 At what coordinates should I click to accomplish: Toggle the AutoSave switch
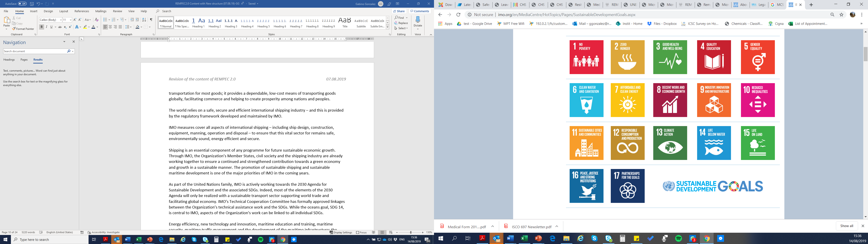coord(22,4)
